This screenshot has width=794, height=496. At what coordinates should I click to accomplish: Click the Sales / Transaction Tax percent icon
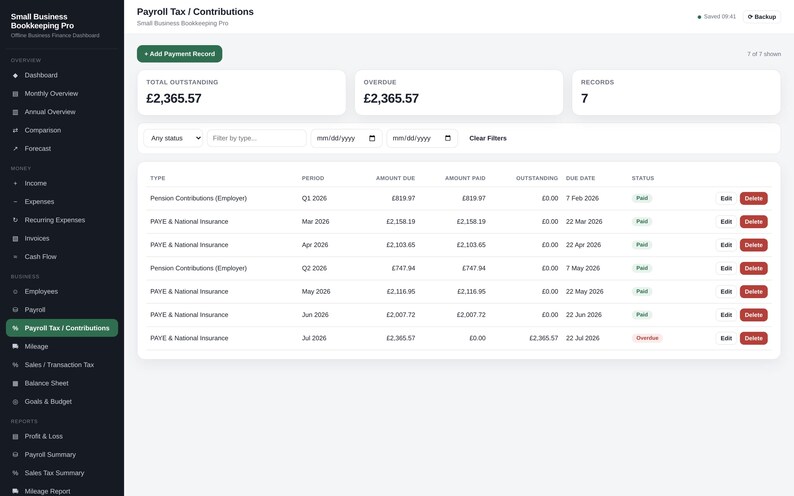pyautogui.click(x=15, y=365)
